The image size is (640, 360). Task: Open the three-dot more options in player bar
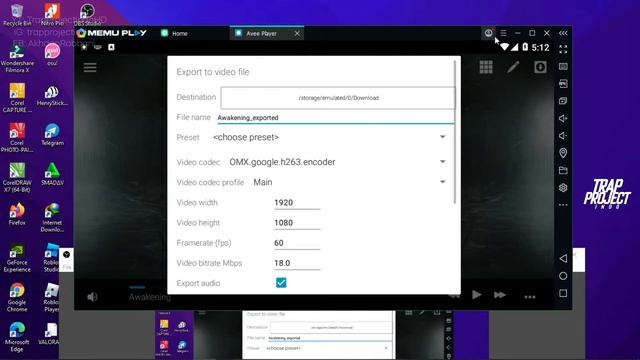click(x=530, y=297)
